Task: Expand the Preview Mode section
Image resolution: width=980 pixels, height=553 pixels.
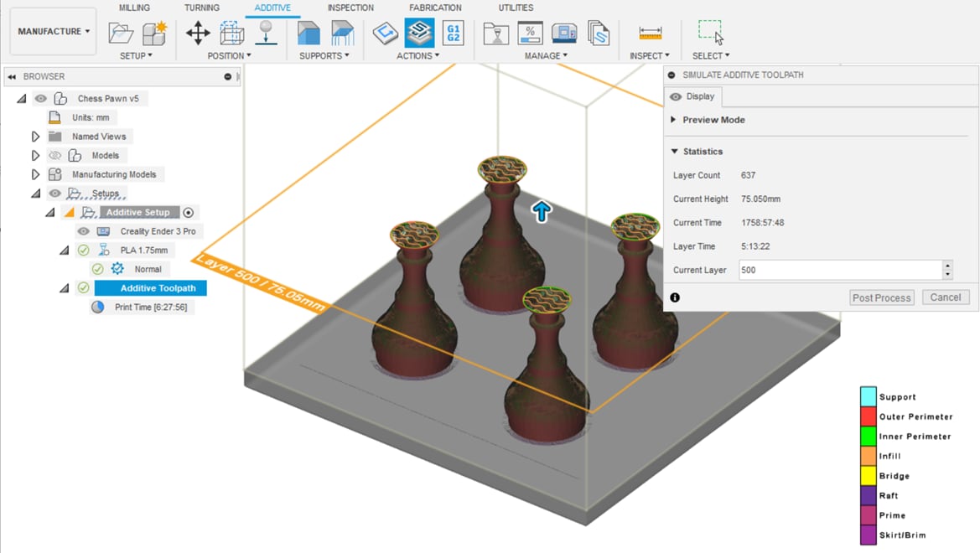Action: click(673, 120)
